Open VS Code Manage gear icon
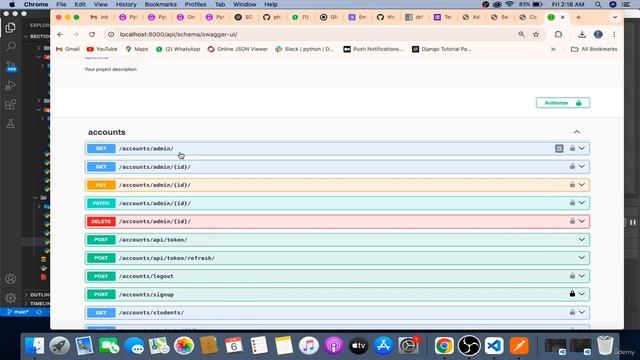Viewport: 640px width, 360px height. [11, 298]
